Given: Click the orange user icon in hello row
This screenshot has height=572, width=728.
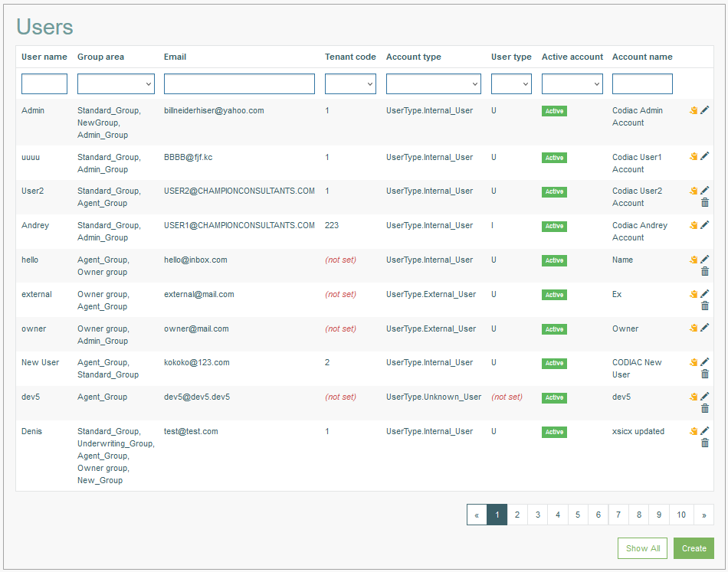Looking at the screenshot, I should point(694,260).
